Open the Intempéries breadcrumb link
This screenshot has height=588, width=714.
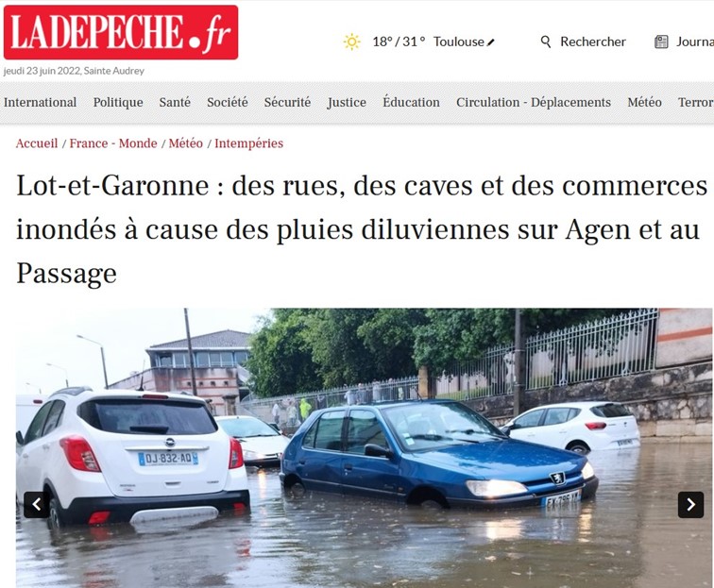(x=248, y=143)
